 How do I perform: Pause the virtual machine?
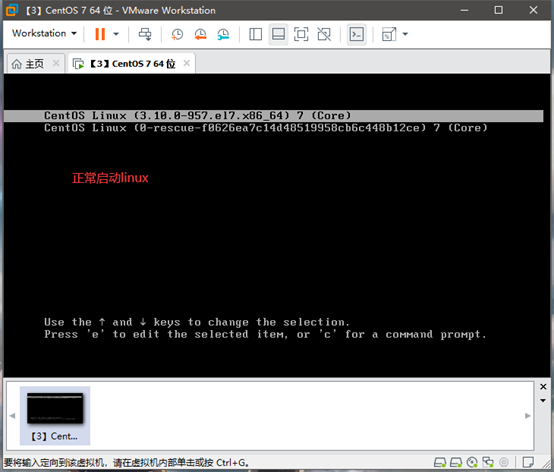[x=100, y=34]
